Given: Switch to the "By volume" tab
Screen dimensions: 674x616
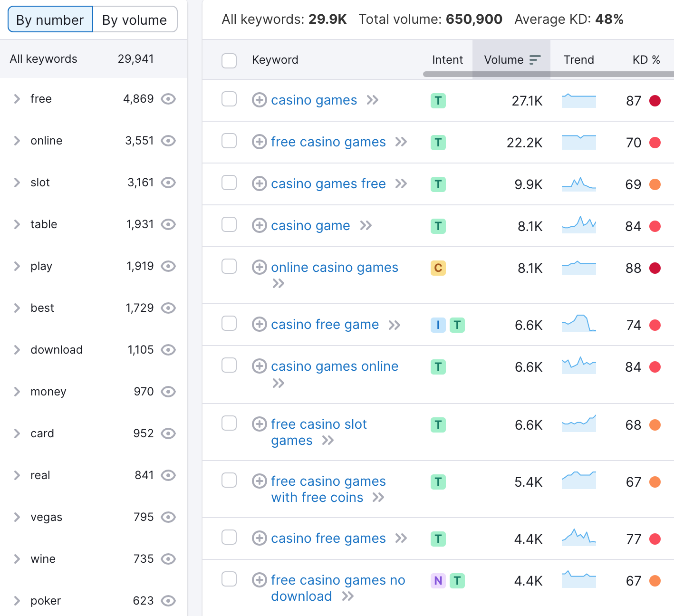Looking at the screenshot, I should [134, 19].
